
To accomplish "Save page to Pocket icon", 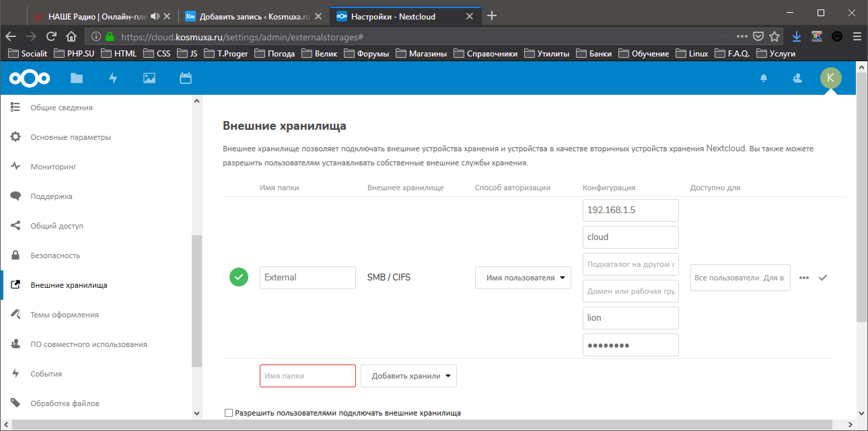I will pos(758,36).
